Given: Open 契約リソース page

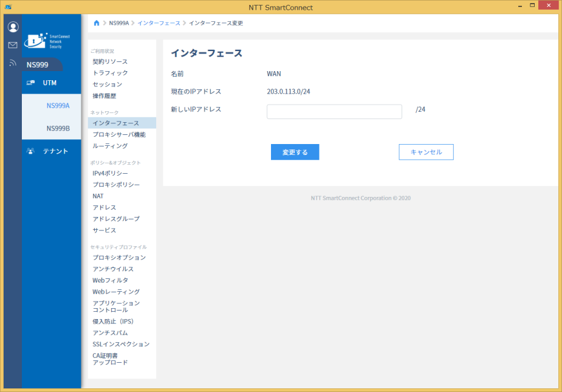Looking at the screenshot, I should tap(110, 62).
